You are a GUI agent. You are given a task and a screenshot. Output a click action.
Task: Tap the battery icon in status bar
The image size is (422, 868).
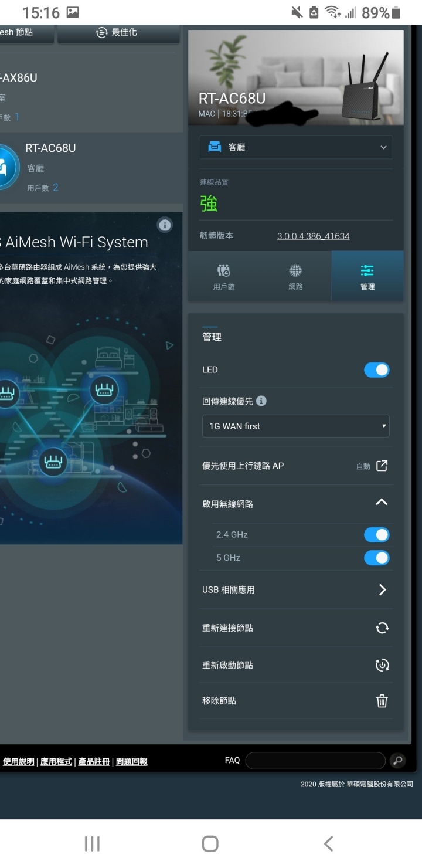(397, 12)
